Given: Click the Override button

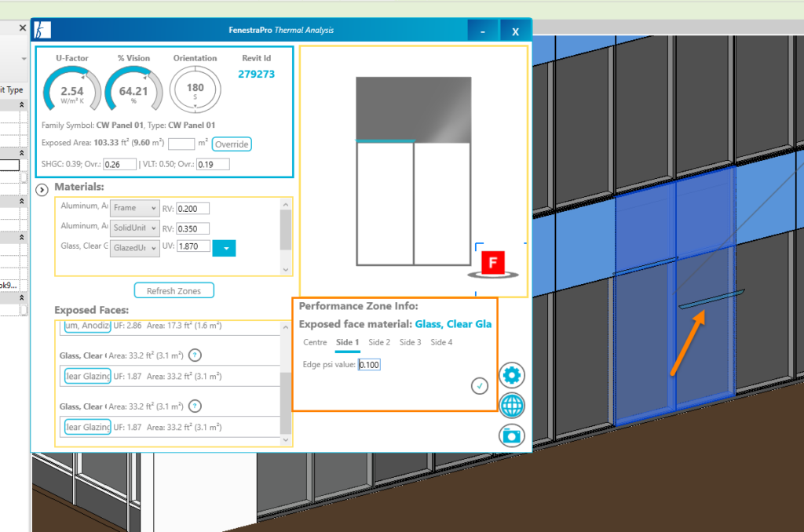Looking at the screenshot, I should [x=232, y=144].
